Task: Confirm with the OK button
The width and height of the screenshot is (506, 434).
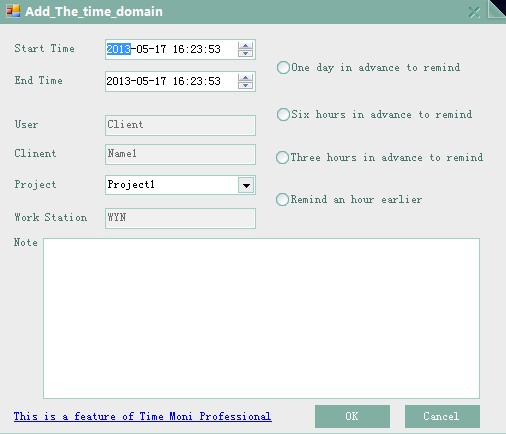Action: (x=352, y=416)
